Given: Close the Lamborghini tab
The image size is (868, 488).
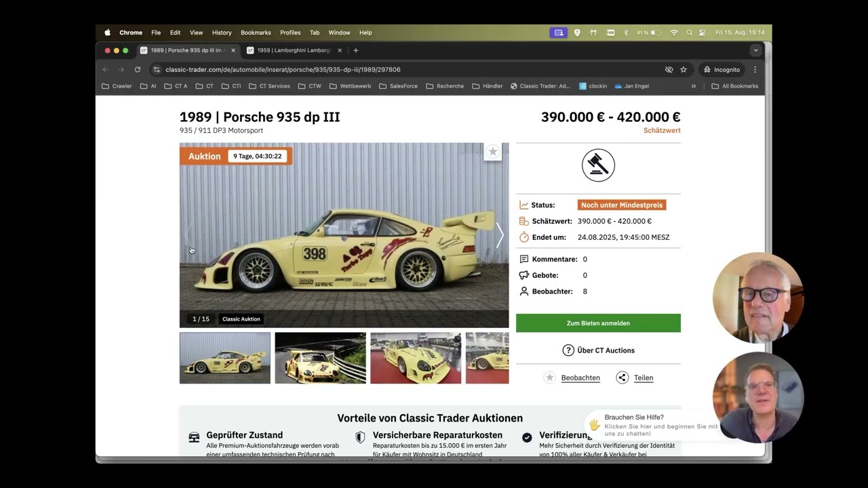Looking at the screenshot, I should [340, 50].
